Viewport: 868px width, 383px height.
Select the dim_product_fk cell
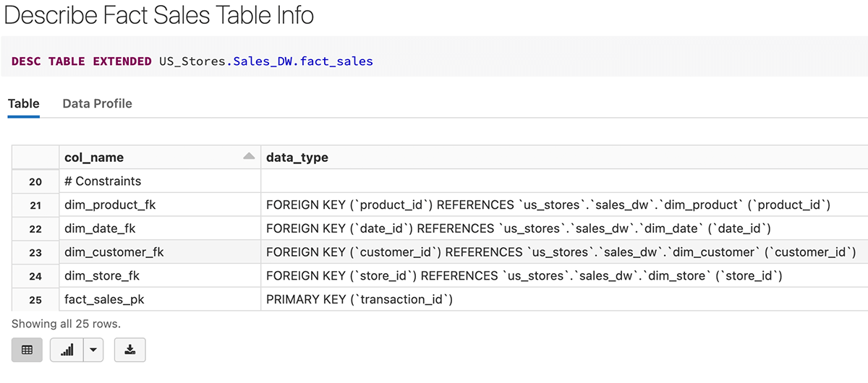[x=110, y=205]
